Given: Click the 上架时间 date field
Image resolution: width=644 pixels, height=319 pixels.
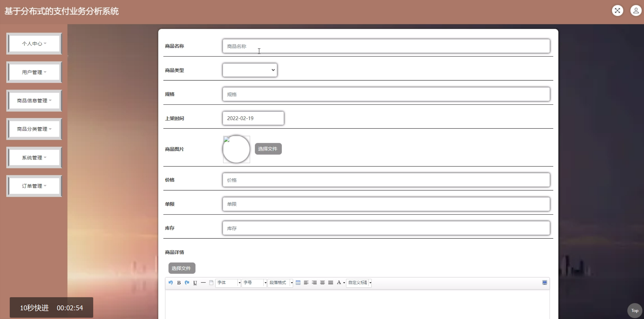Looking at the screenshot, I should pos(253,118).
